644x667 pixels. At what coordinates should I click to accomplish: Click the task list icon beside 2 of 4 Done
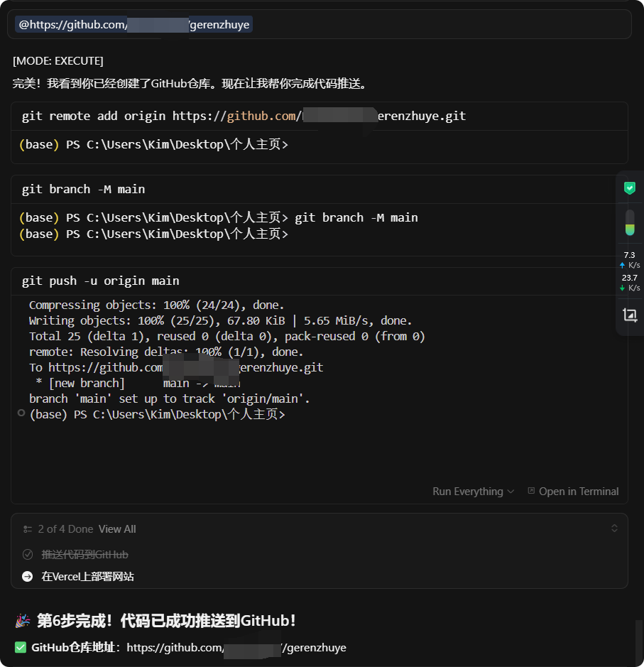(28, 529)
